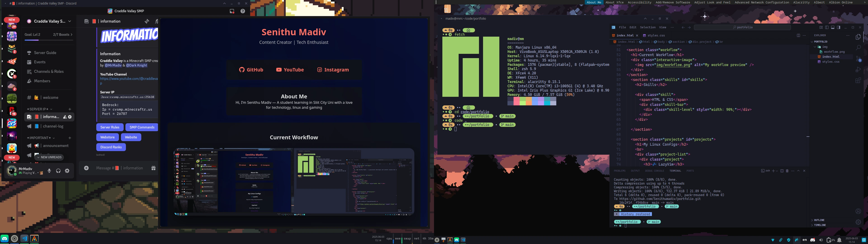This screenshot has width=868, height=244.
Task: Switch to PROBLEMS panel tab
Action: pos(620,171)
